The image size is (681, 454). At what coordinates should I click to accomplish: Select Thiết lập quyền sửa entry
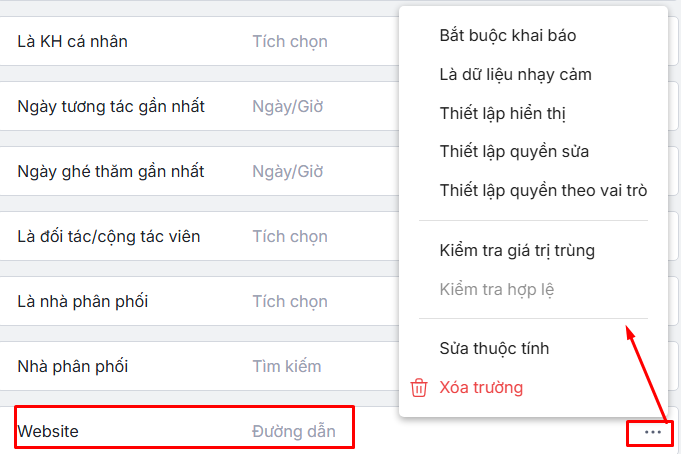coord(514,152)
